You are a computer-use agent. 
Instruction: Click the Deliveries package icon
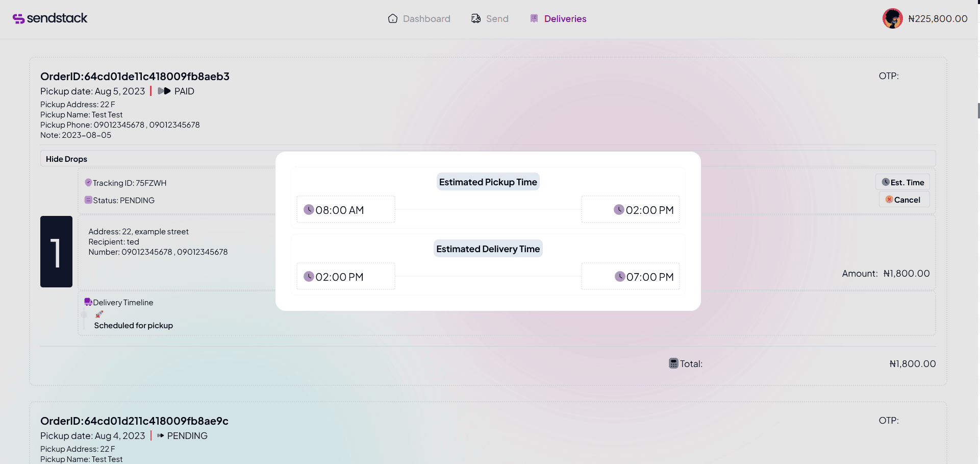click(x=534, y=18)
